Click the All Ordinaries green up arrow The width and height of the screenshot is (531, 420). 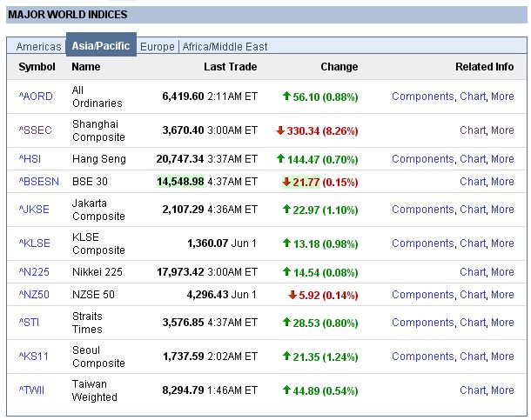point(286,96)
